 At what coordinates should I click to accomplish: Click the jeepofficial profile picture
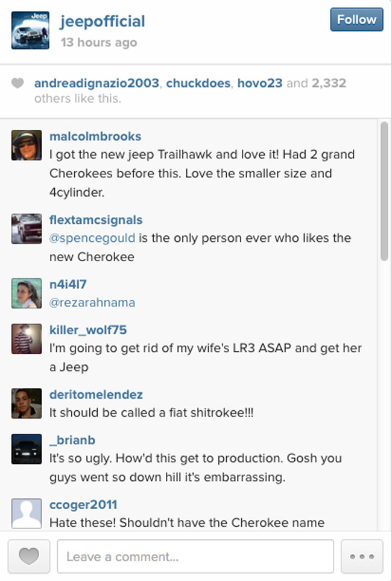click(x=30, y=30)
